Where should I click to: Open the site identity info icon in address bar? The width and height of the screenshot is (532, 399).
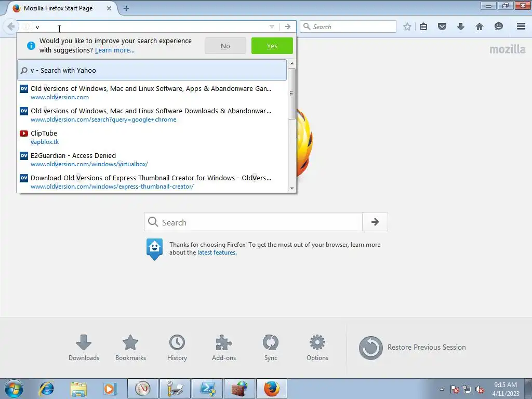(26, 27)
